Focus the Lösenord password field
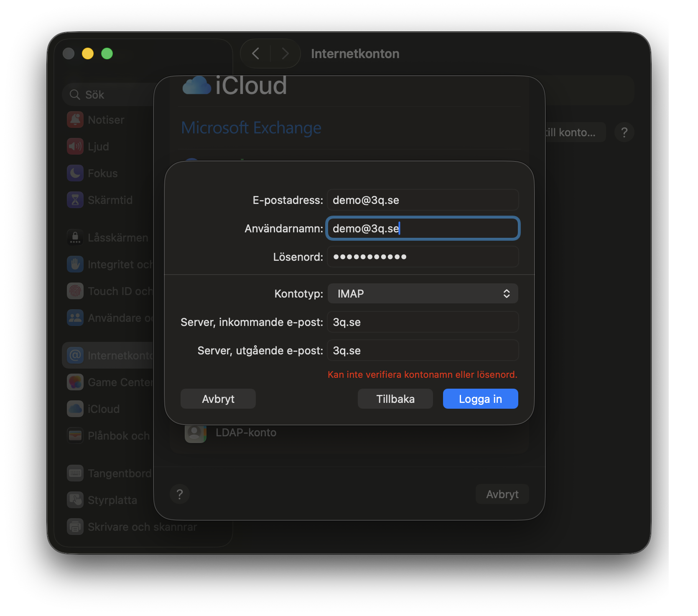Screen dimensions: 698x616 tap(423, 257)
